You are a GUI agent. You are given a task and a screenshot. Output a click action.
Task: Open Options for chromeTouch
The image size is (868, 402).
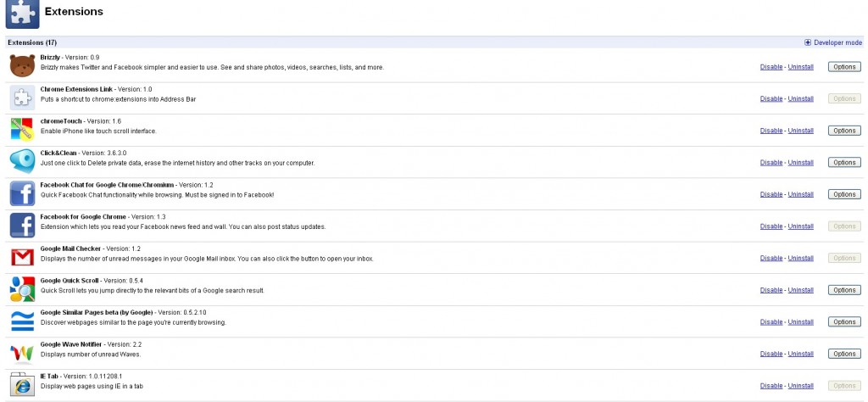[844, 131]
